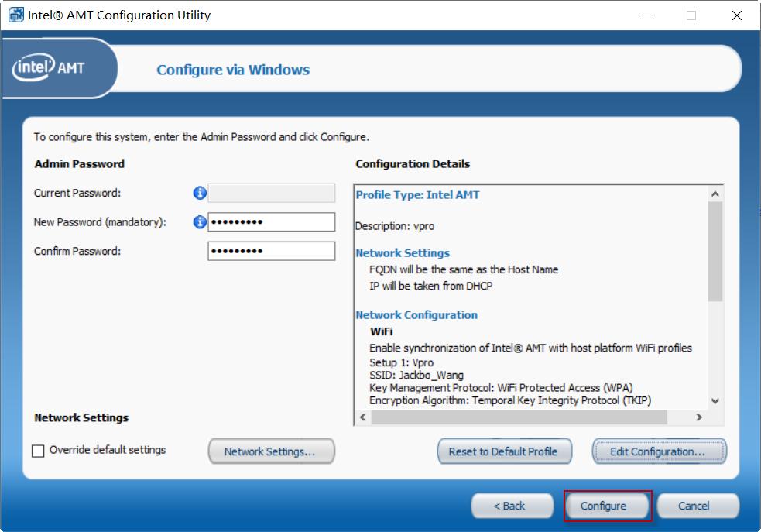
Task: Click the application icon in the title bar
Action: click(15, 15)
